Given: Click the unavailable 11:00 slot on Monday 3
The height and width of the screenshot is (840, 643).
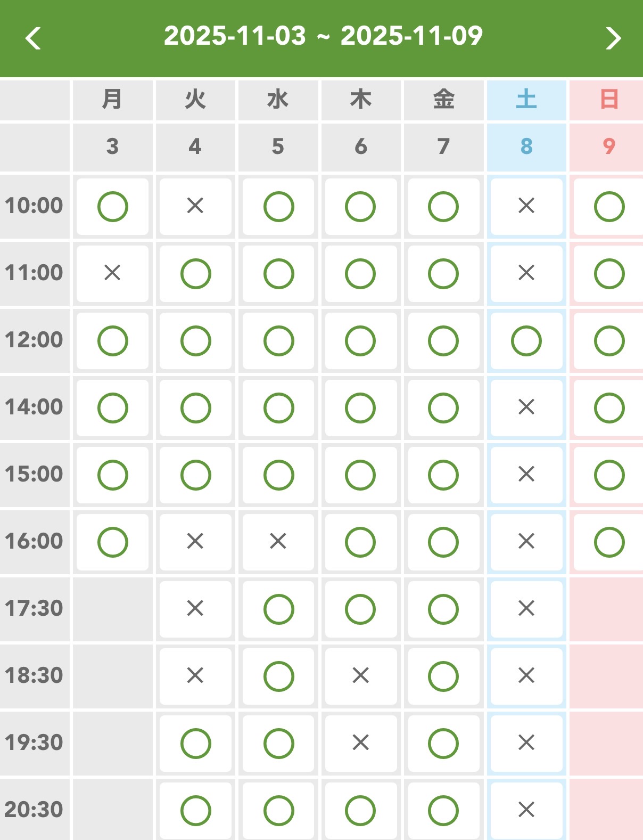Looking at the screenshot, I should point(112,273).
